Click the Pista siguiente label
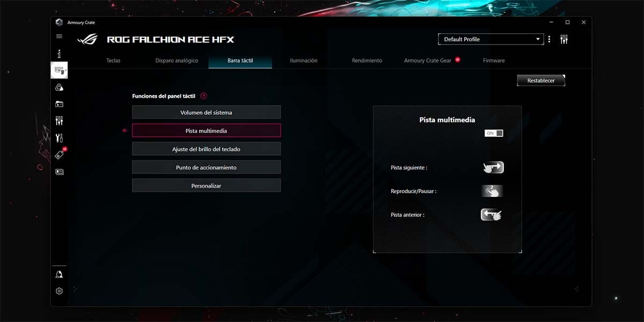This screenshot has height=322, width=644. (x=409, y=167)
